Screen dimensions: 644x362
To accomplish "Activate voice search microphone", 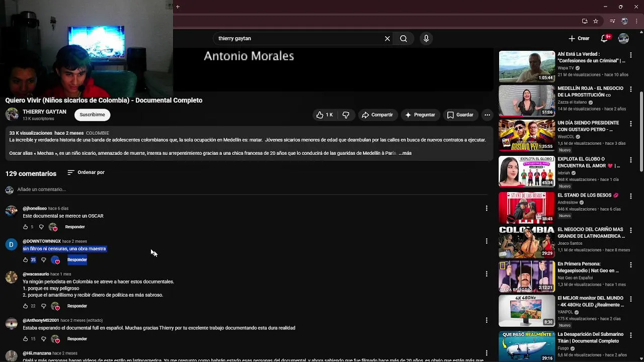I will click(426, 38).
